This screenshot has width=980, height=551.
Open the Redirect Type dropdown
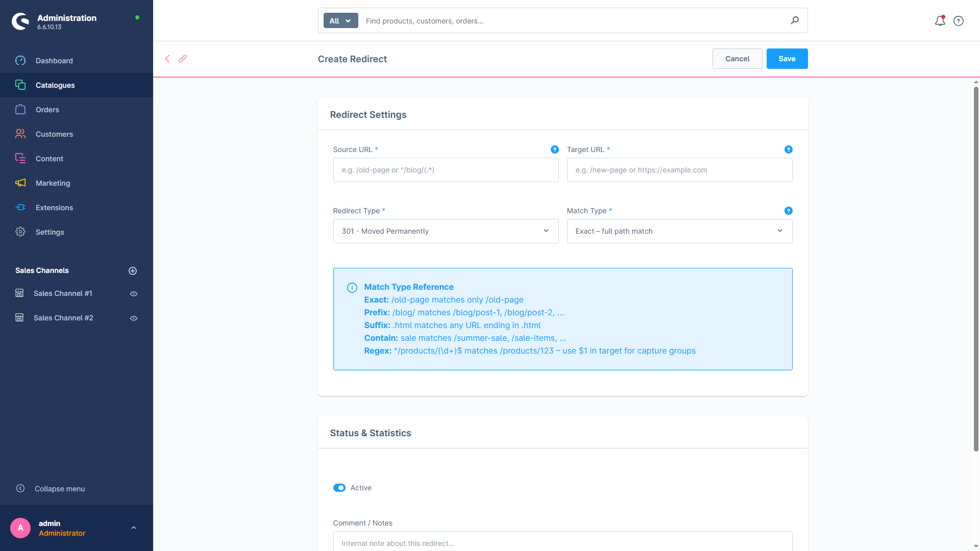(x=446, y=231)
